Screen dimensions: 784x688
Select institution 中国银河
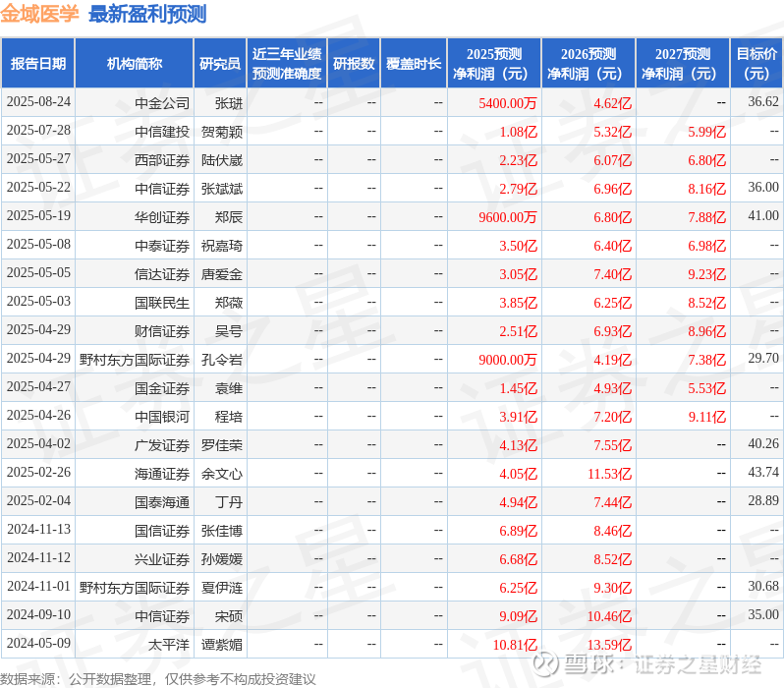162,417
